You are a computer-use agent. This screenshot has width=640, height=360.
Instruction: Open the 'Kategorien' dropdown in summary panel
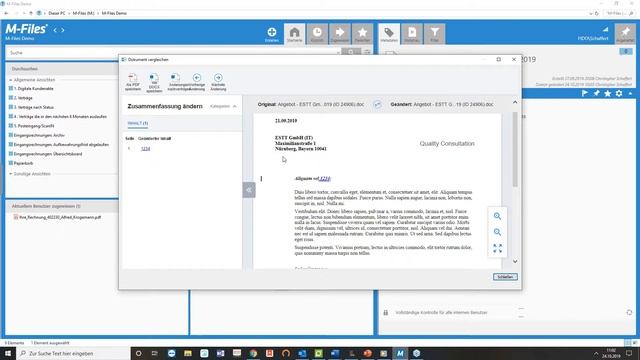[x=223, y=106]
